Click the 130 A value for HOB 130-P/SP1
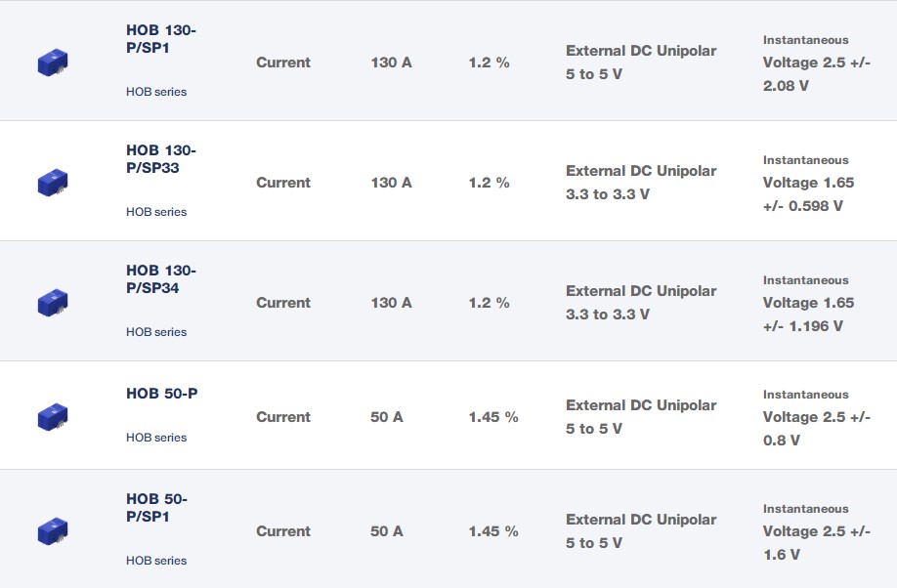The image size is (897, 588). coord(391,63)
